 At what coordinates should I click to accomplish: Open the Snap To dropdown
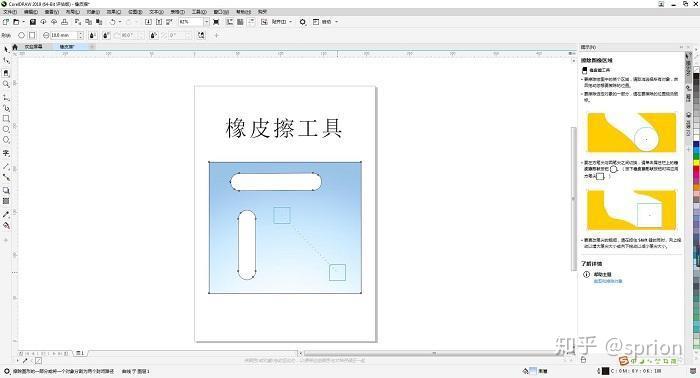[282, 22]
